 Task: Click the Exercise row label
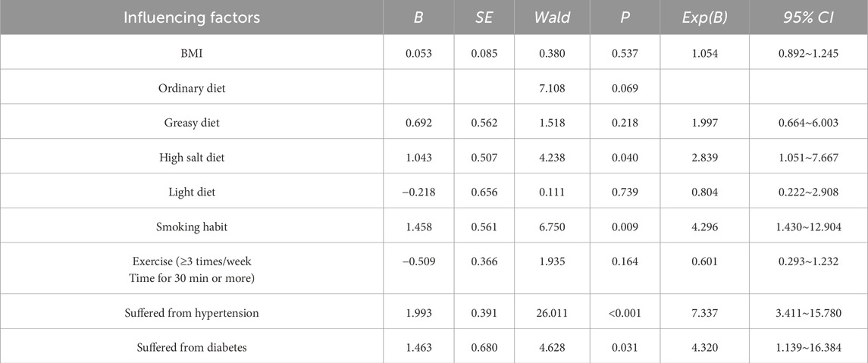click(192, 268)
